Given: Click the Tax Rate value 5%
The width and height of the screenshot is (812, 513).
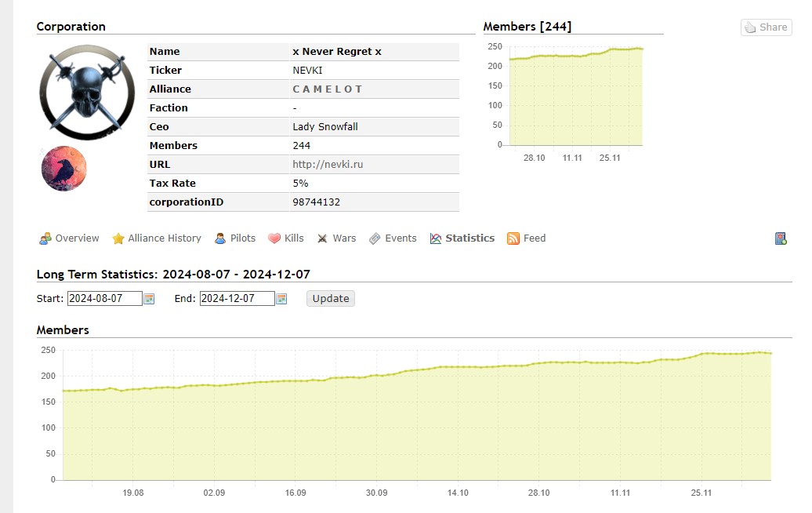Looking at the screenshot, I should [x=300, y=184].
